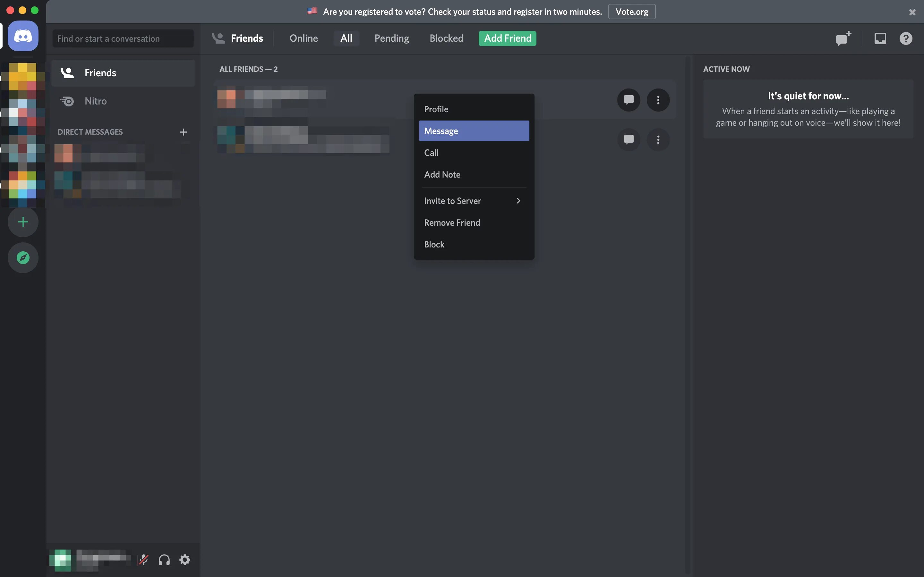The width and height of the screenshot is (924, 577).
Task: Open the Inbox icon
Action: pos(880,38)
